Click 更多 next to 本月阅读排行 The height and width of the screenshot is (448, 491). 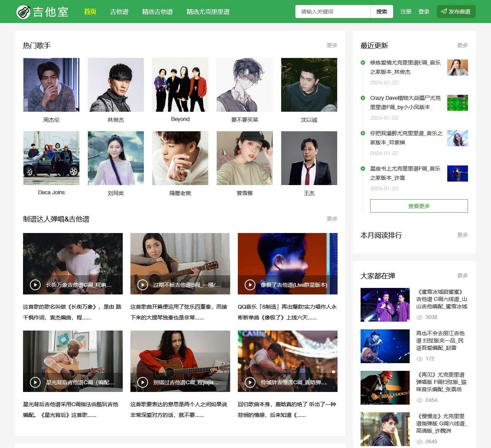[x=463, y=235]
